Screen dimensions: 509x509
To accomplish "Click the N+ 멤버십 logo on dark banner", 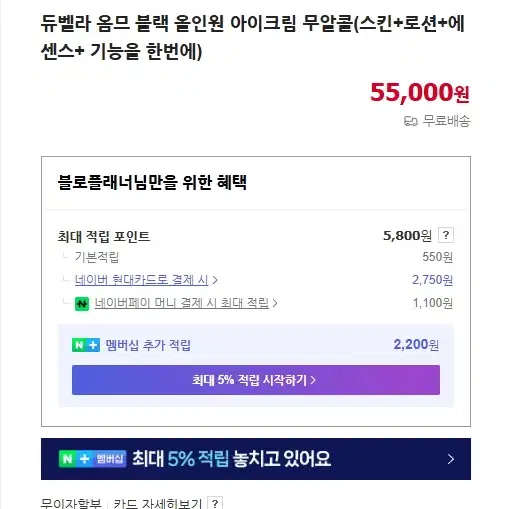I will point(92,459).
